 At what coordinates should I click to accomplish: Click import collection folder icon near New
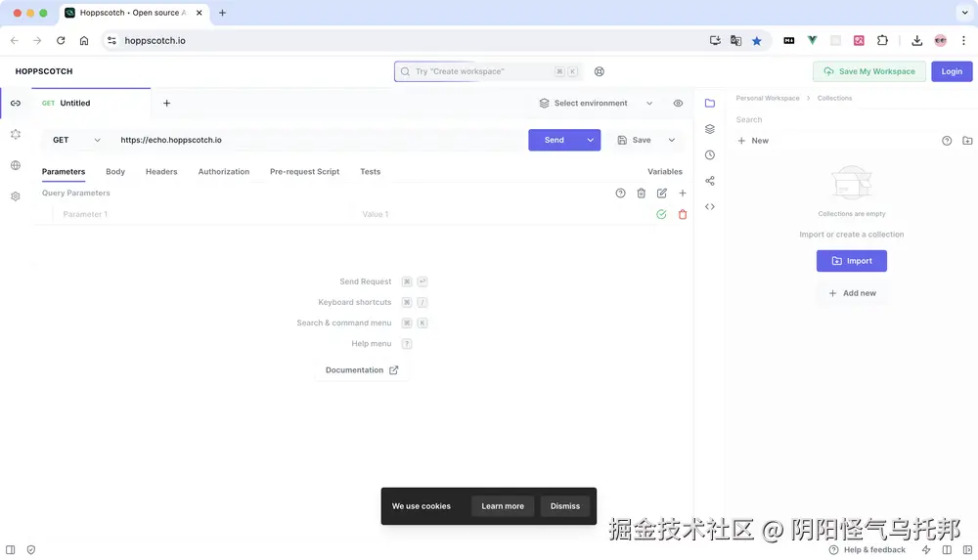point(967,141)
